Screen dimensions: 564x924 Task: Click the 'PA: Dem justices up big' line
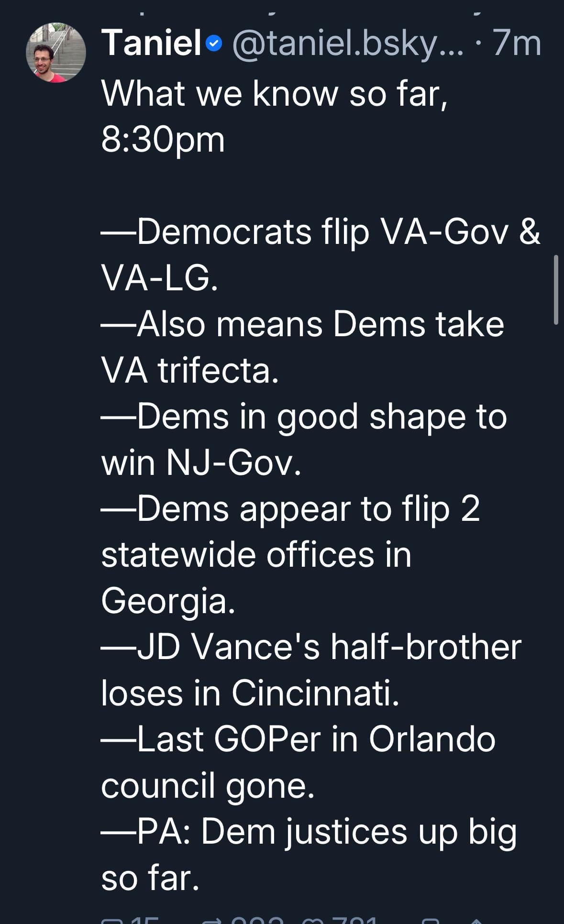click(x=309, y=832)
